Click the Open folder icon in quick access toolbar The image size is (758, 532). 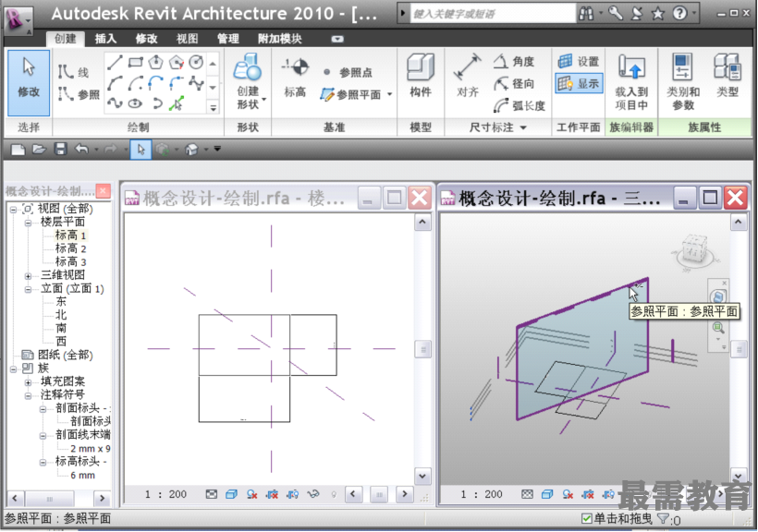click(x=39, y=149)
